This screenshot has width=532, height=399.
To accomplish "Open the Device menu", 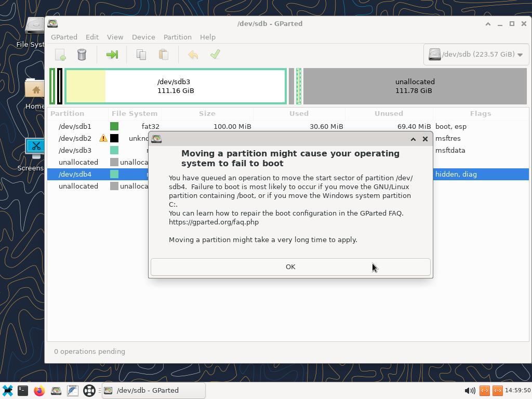I will point(143,37).
